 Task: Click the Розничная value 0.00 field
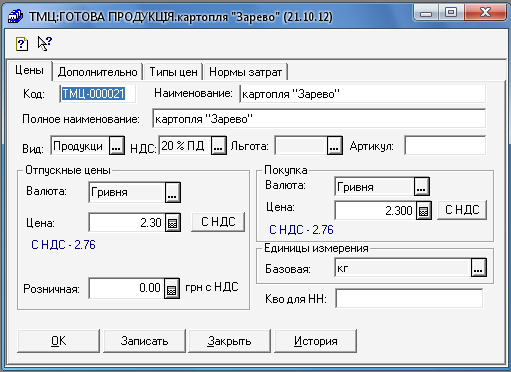[x=126, y=288]
